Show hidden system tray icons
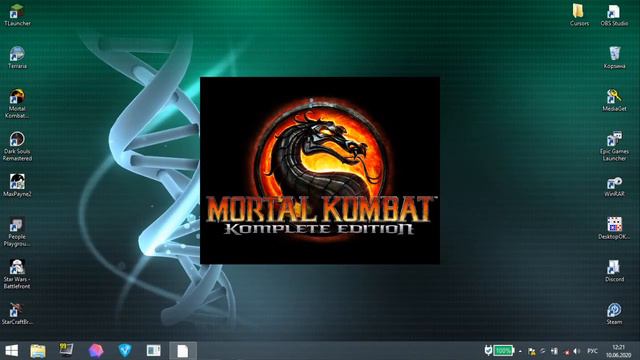640x360 pixels. tap(520, 351)
